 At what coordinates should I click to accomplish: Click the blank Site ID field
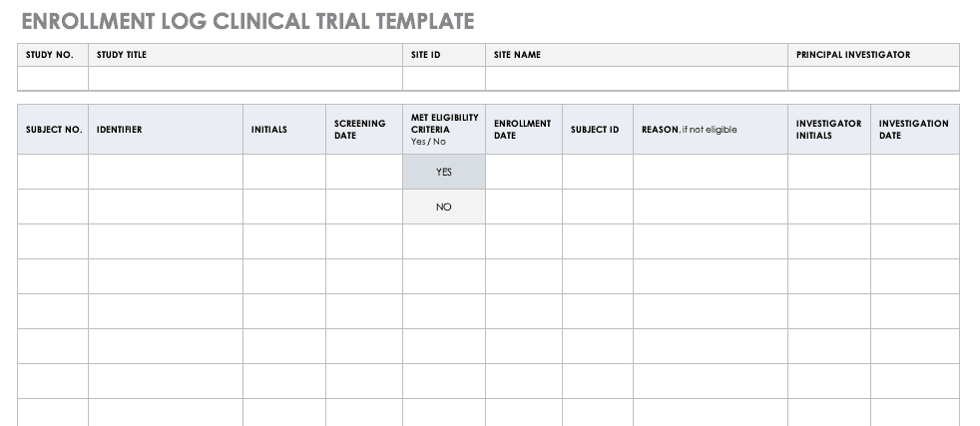coord(444,79)
